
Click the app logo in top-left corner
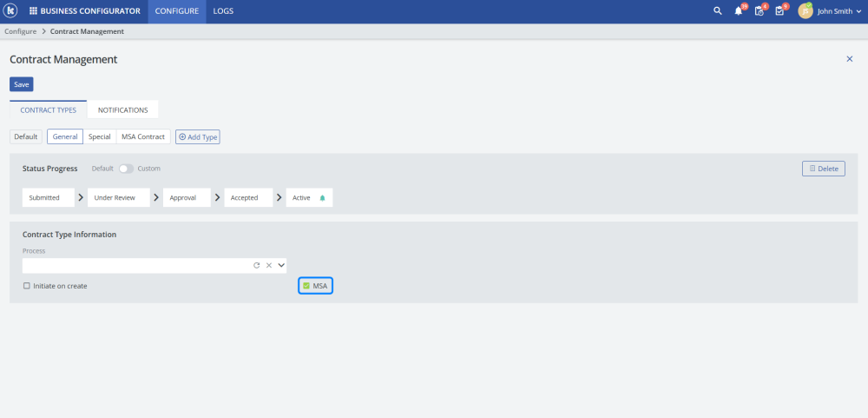click(10, 11)
